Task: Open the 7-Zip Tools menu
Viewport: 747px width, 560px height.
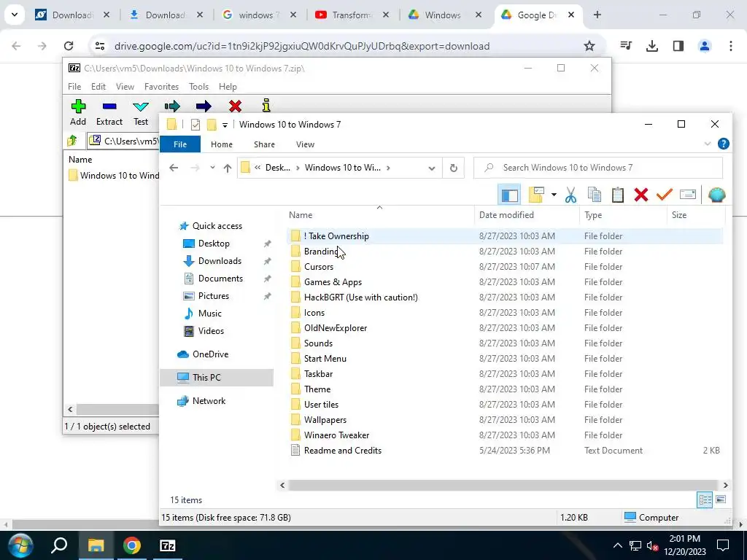Action: click(x=198, y=87)
